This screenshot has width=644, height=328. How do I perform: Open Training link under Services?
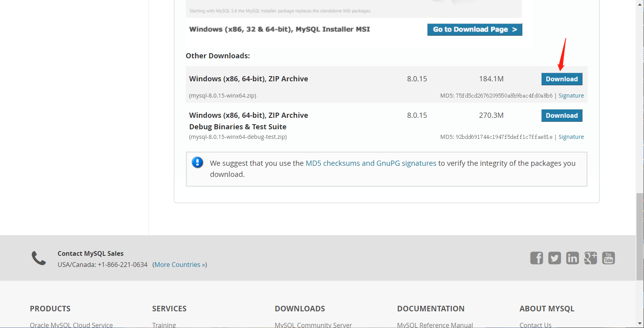(164, 325)
